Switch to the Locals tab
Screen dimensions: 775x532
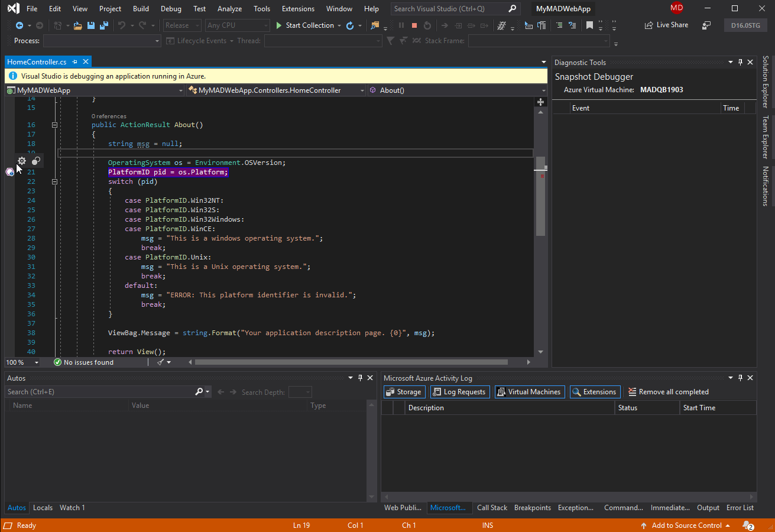(x=43, y=508)
